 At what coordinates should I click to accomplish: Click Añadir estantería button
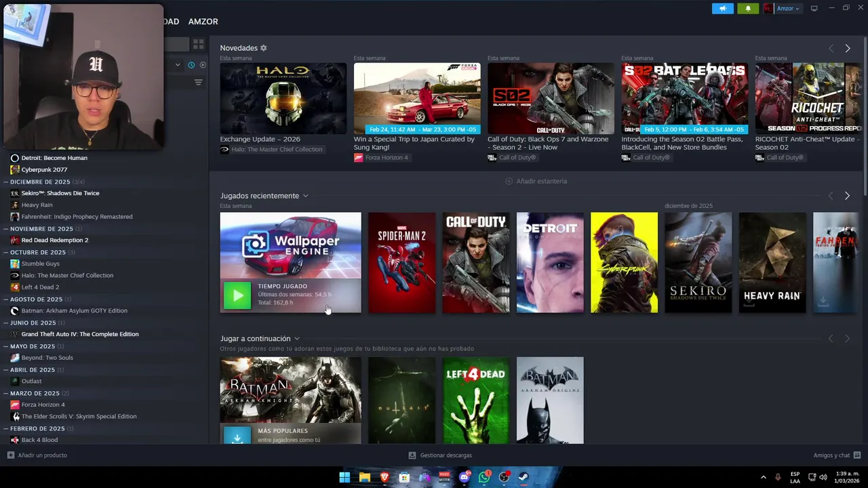click(x=536, y=181)
